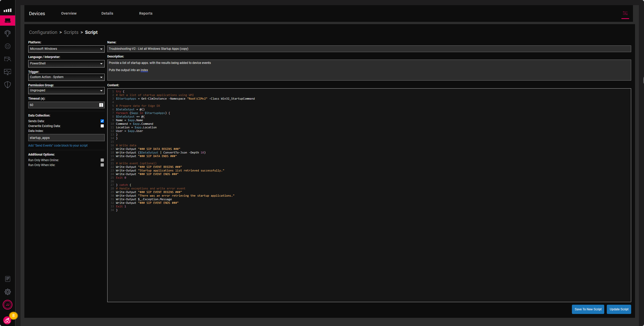Click the JJ user avatar
Image resolution: width=644 pixels, height=326 pixels.
coord(7,305)
